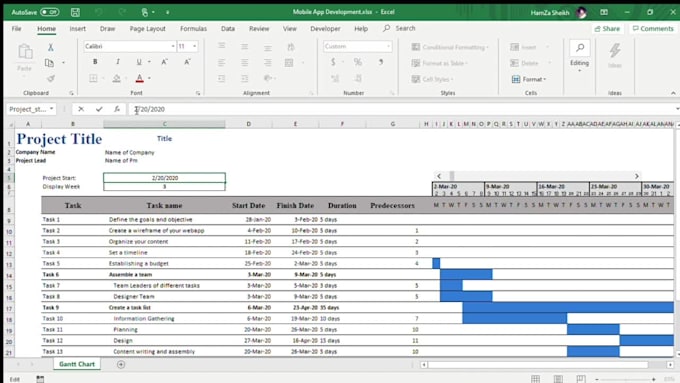Click the Top Align icon

point(222,46)
